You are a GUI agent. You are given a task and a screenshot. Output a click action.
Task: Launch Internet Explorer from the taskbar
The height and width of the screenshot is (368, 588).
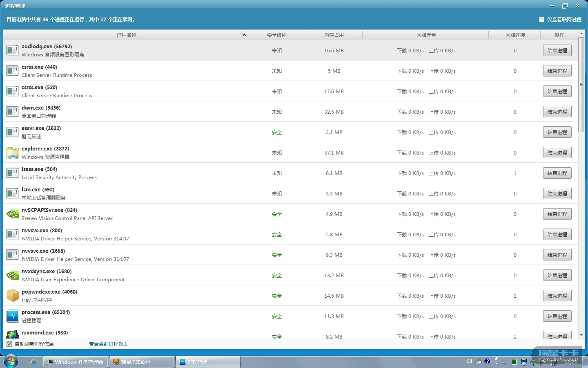33,362
